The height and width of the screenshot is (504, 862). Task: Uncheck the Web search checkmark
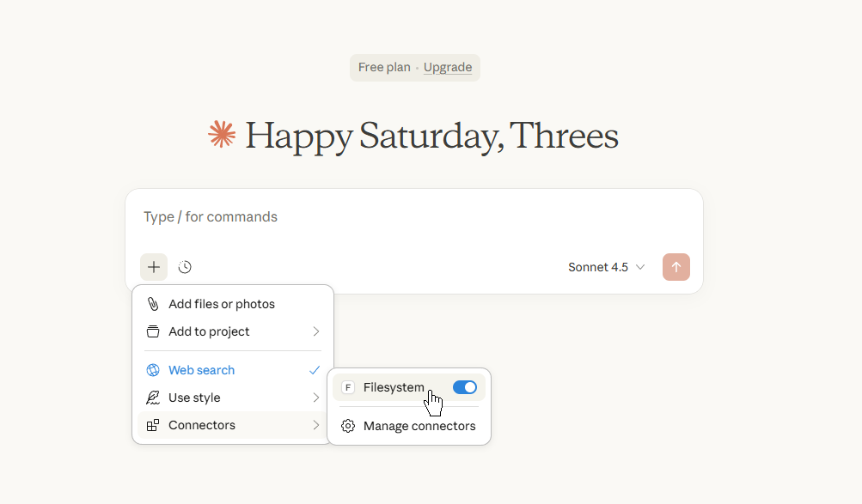pos(315,370)
